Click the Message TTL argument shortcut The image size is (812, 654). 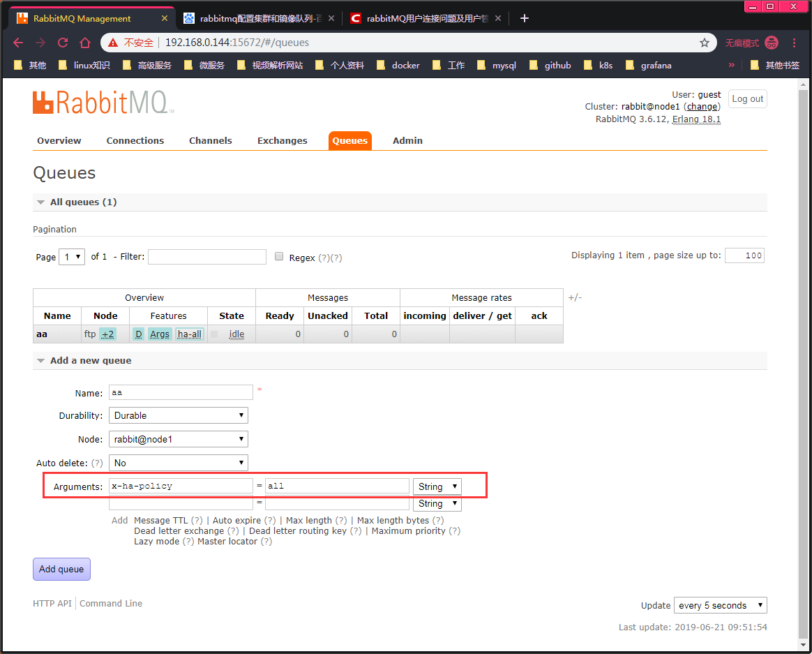pos(160,520)
